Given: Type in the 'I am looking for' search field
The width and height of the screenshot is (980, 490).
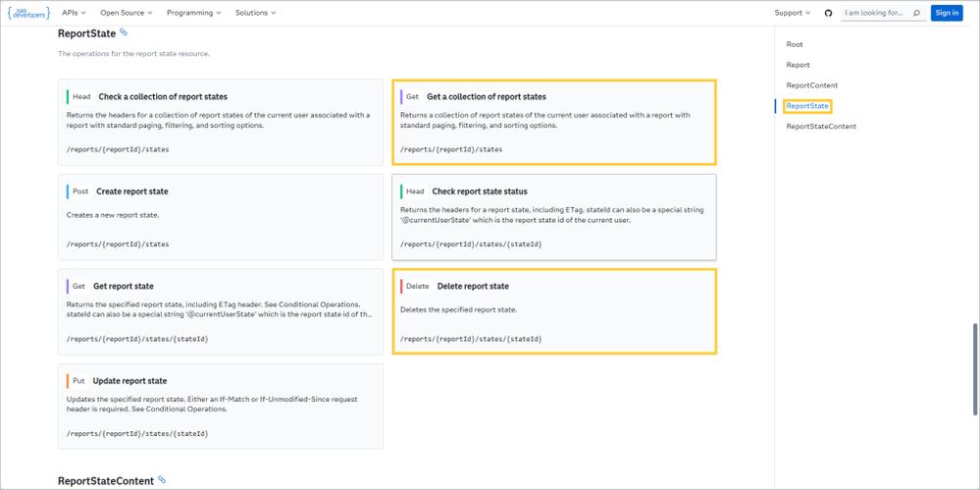Looking at the screenshot, I should pos(875,13).
